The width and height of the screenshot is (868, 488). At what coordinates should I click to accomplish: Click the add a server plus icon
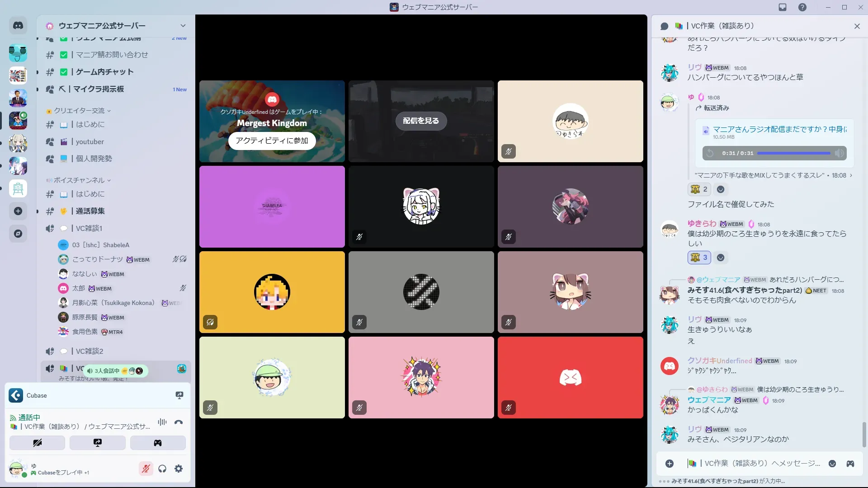click(18, 211)
